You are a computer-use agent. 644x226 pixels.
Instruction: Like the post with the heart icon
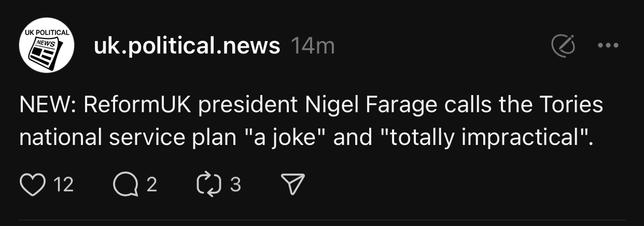(x=32, y=184)
